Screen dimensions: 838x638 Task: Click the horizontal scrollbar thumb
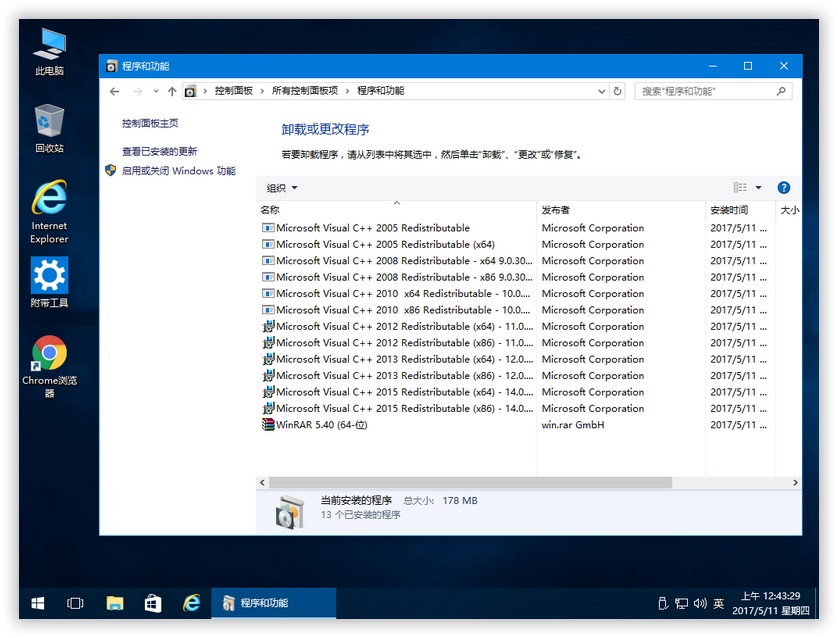coord(470,483)
